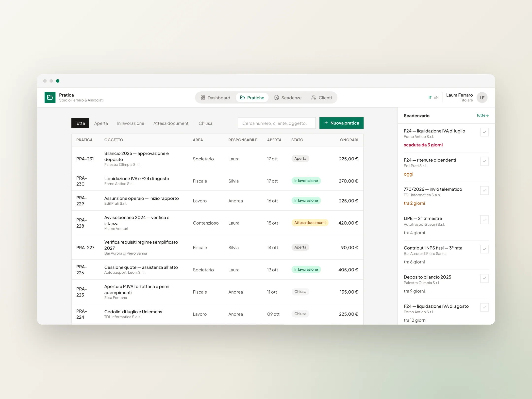Screen dimensions: 532x399
Task: Check off F24 ritenute dipendenti deadline
Action: click(484, 161)
